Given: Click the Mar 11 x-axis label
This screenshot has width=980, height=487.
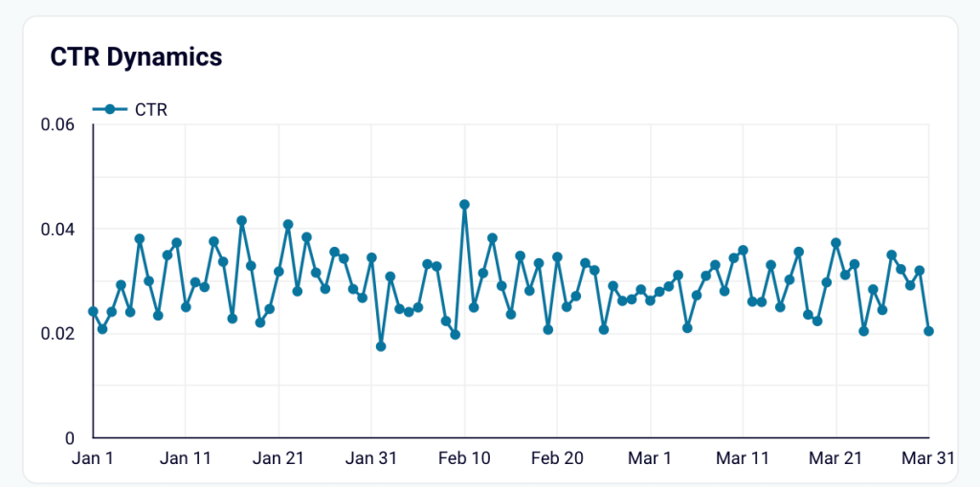Looking at the screenshot, I should [x=743, y=458].
